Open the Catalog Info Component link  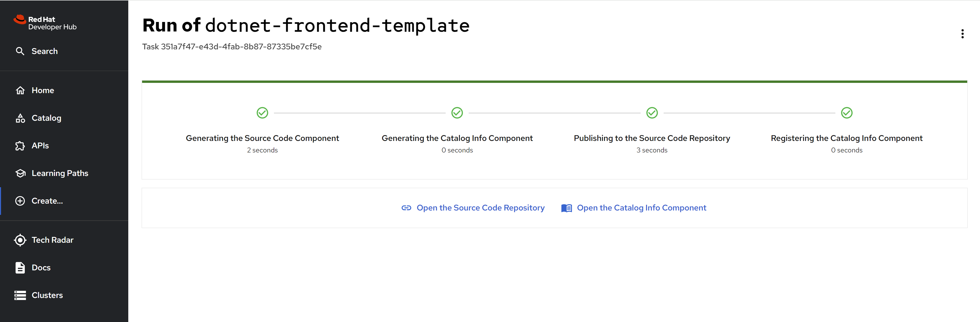pyautogui.click(x=641, y=208)
